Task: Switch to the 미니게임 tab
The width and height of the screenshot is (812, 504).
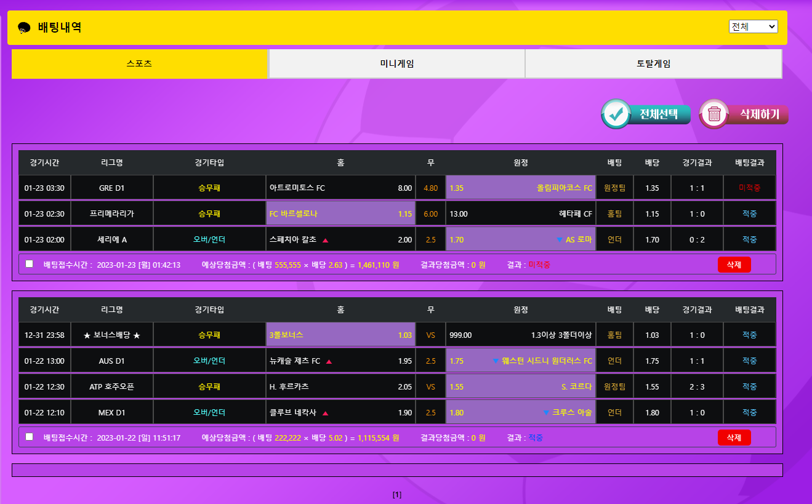Action: (x=396, y=64)
